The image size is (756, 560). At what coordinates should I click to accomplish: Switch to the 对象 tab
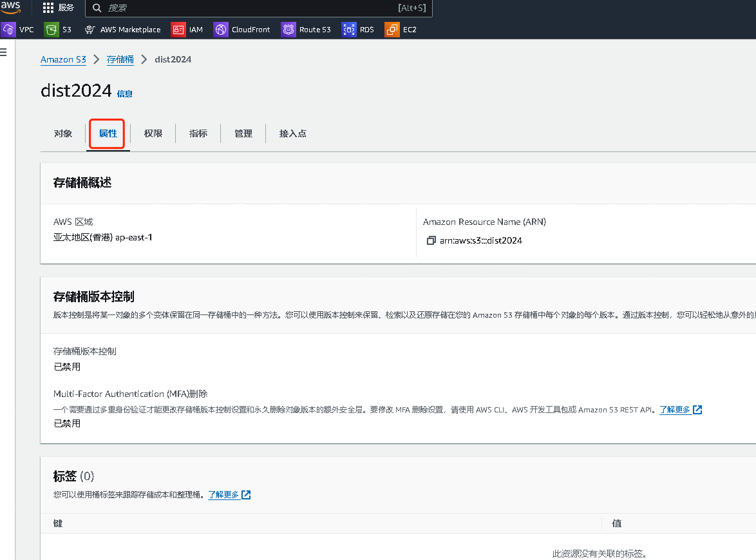(x=63, y=133)
